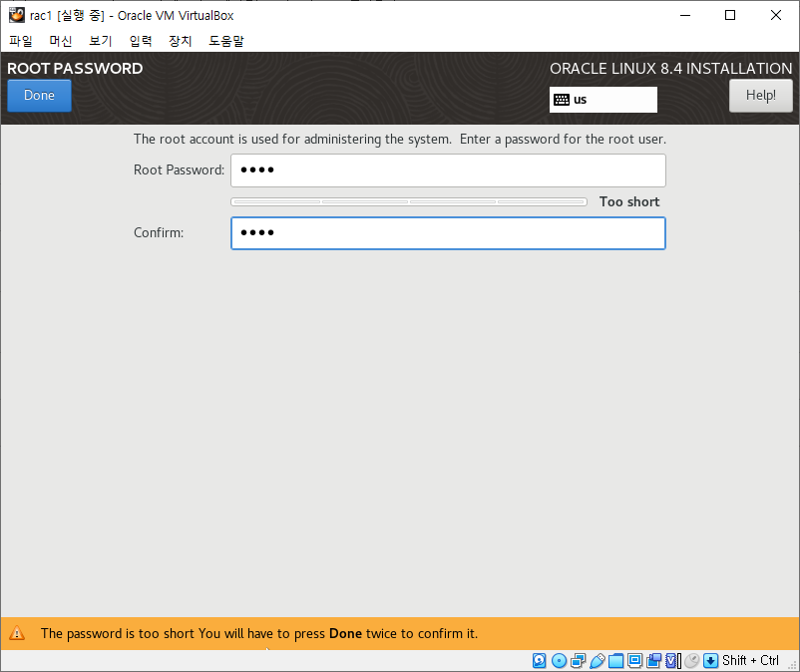Click the USB devices status icon
The image size is (800, 672).
point(597,661)
